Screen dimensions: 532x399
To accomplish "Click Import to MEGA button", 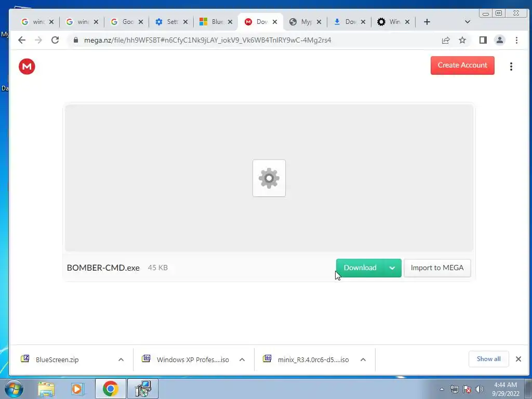I will (x=437, y=268).
